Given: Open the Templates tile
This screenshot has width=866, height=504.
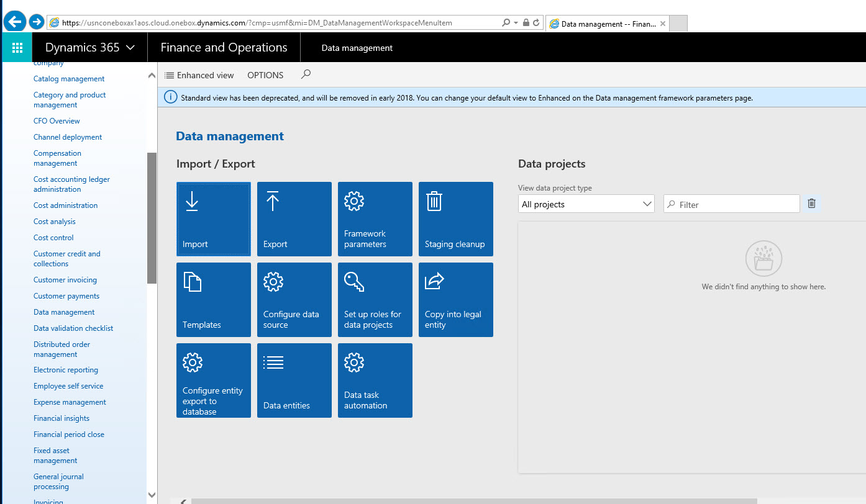Looking at the screenshot, I should pyautogui.click(x=213, y=299).
